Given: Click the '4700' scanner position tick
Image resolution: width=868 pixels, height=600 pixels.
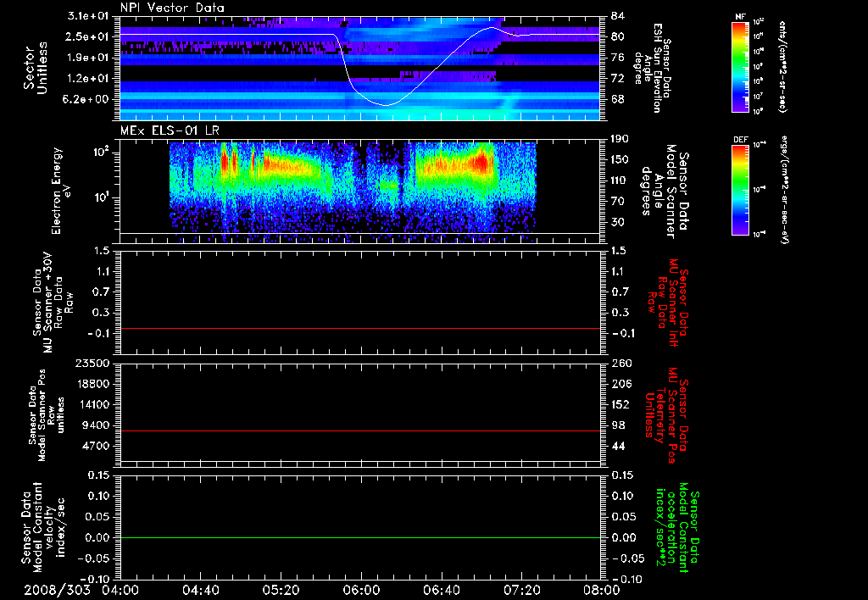Looking at the screenshot, I should (95, 446).
